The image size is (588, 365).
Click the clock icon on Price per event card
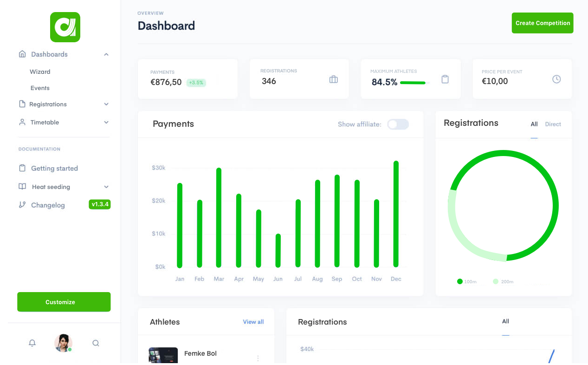tap(556, 79)
